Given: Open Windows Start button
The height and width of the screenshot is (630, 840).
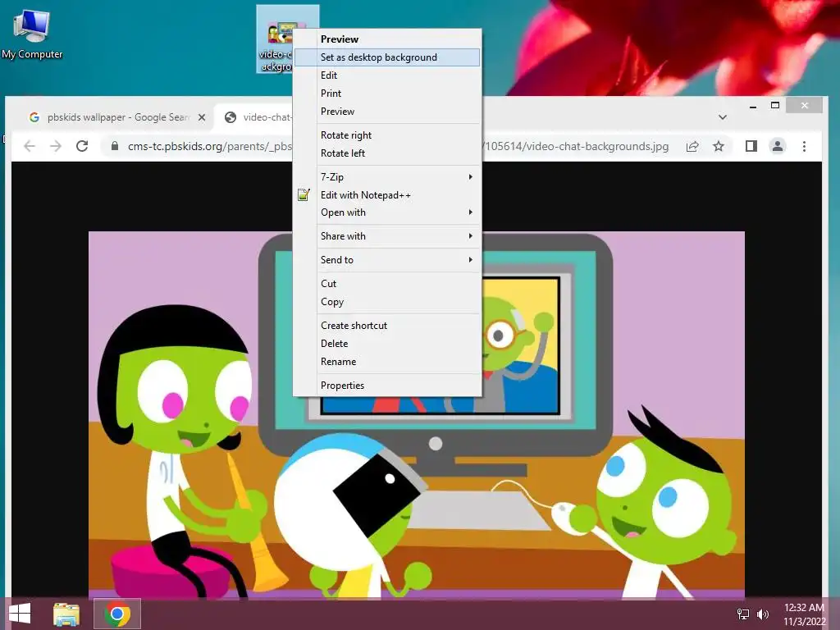Looking at the screenshot, I should [20, 614].
